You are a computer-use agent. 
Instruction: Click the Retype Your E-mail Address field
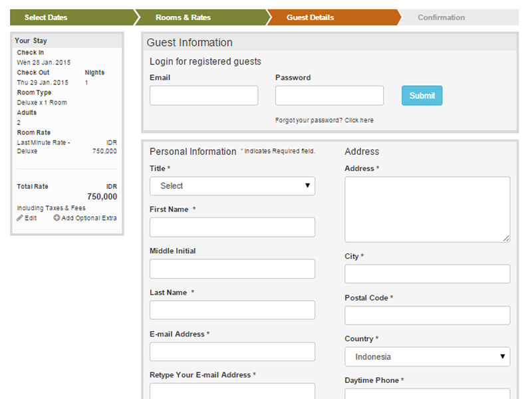pyautogui.click(x=232, y=391)
